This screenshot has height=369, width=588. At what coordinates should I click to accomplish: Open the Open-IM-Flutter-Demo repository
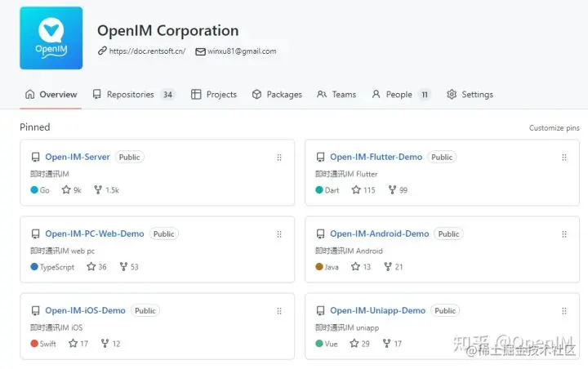click(x=376, y=157)
